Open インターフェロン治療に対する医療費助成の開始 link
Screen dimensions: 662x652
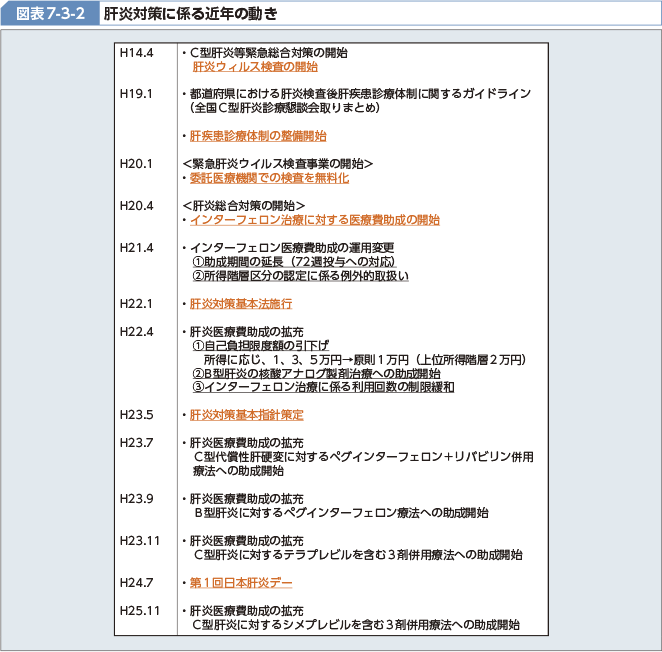(x=314, y=220)
